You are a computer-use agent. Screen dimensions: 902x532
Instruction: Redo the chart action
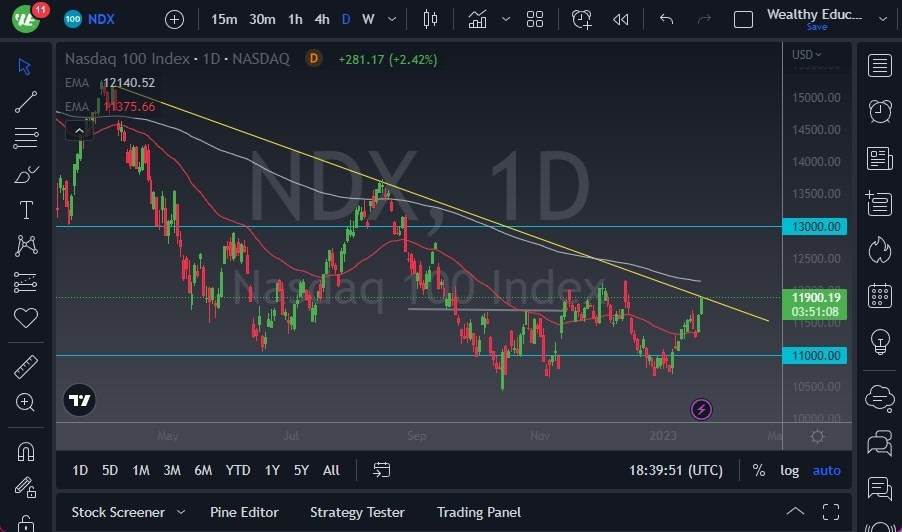[704, 19]
